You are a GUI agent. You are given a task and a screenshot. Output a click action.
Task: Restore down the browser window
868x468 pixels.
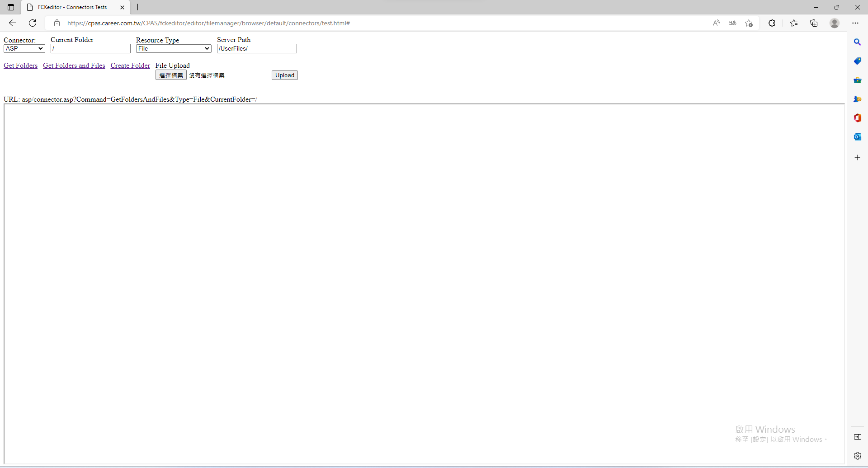[x=837, y=7]
